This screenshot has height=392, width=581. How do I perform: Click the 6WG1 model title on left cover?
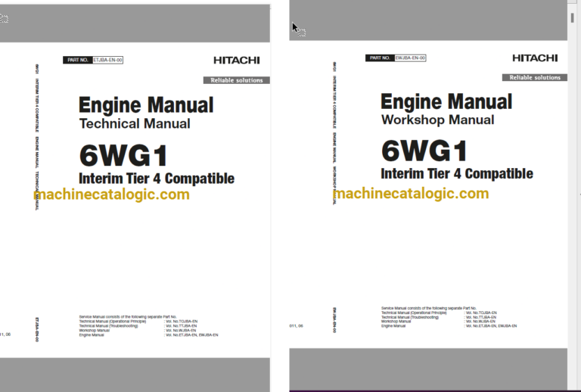(123, 156)
